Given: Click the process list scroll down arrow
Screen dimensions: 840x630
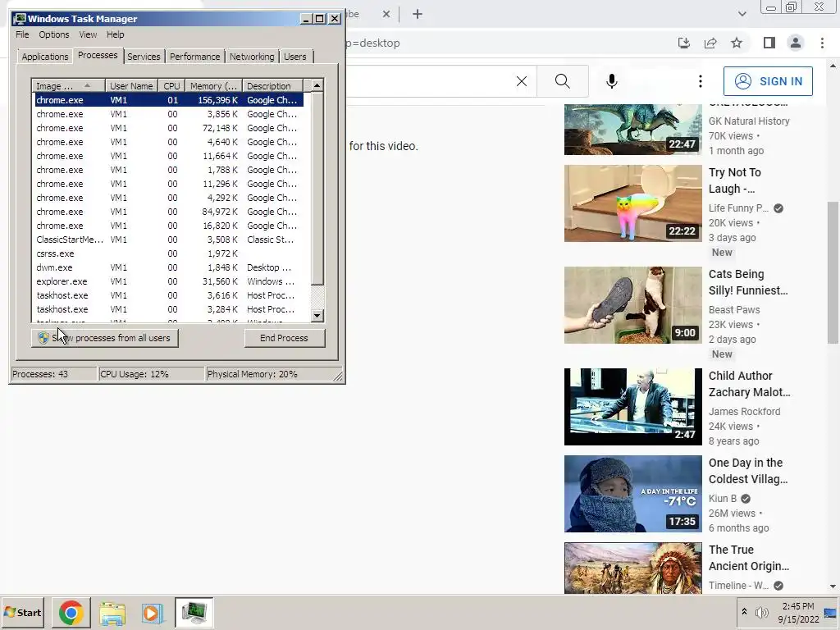Looking at the screenshot, I should 317,316.
